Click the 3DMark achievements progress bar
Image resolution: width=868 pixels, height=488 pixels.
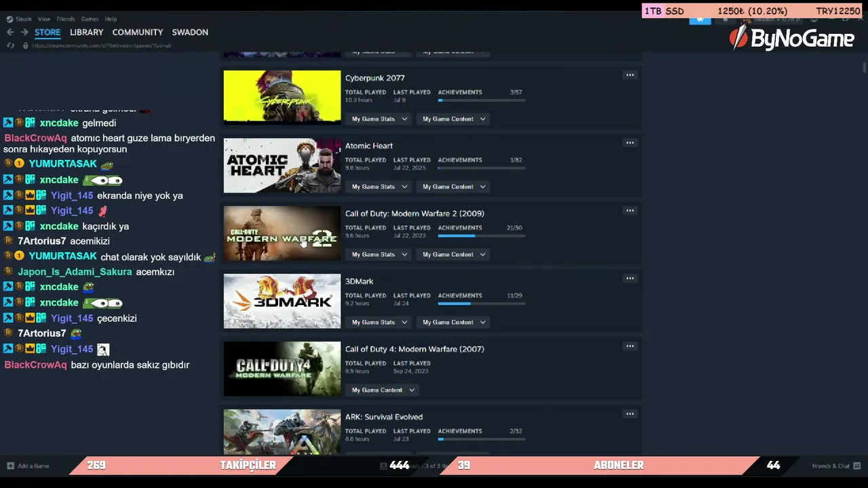coord(481,304)
